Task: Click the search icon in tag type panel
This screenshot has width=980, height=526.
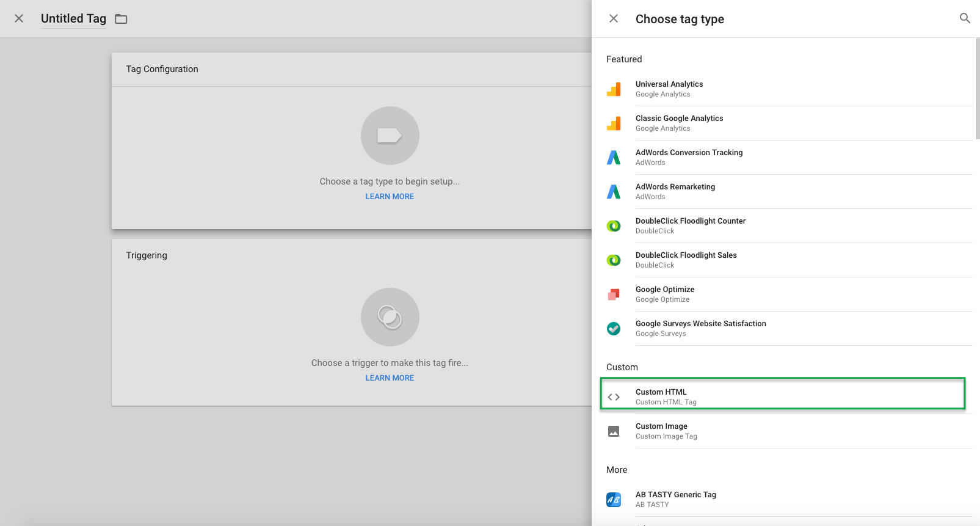Action: [x=965, y=18]
